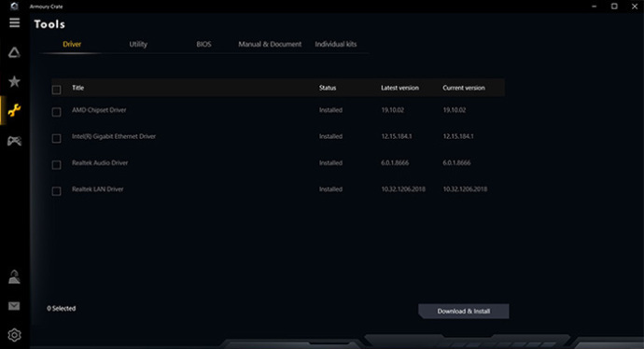Open the mail notifications icon

pyautogui.click(x=14, y=306)
